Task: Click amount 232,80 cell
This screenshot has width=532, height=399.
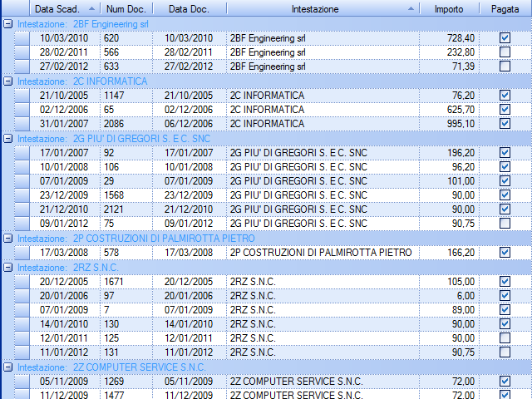Action: tap(449, 52)
